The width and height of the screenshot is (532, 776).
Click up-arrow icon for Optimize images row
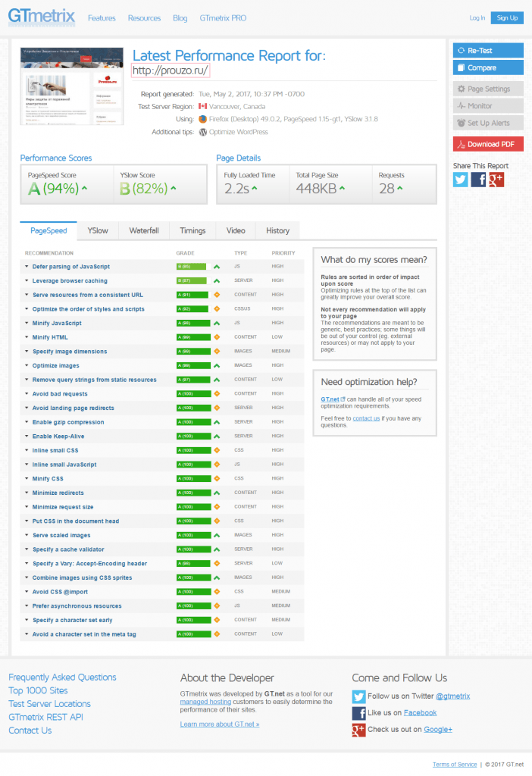(x=217, y=366)
